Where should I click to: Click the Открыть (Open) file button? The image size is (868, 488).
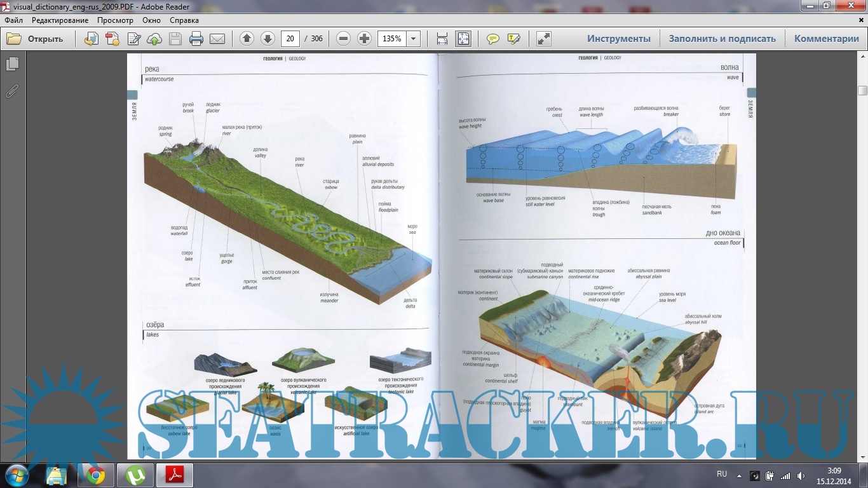36,39
